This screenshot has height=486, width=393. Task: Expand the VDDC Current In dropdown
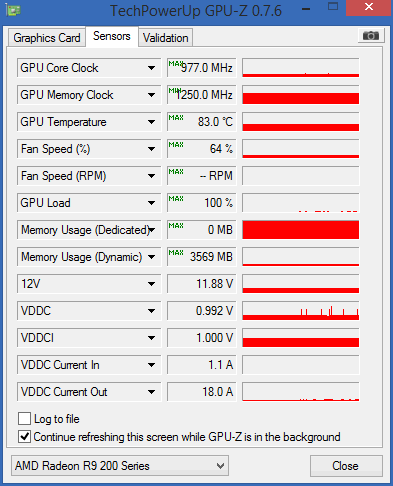tap(151, 365)
